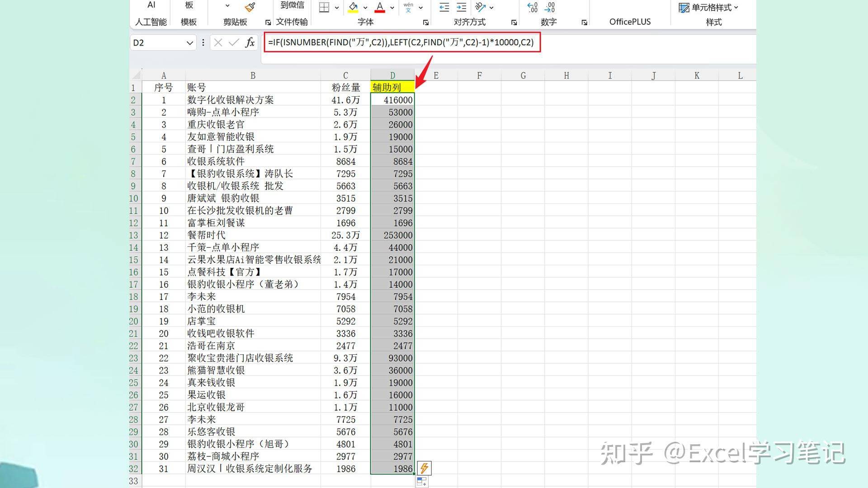Click inside the formula bar text
This screenshot has height=488, width=868.
click(x=401, y=42)
